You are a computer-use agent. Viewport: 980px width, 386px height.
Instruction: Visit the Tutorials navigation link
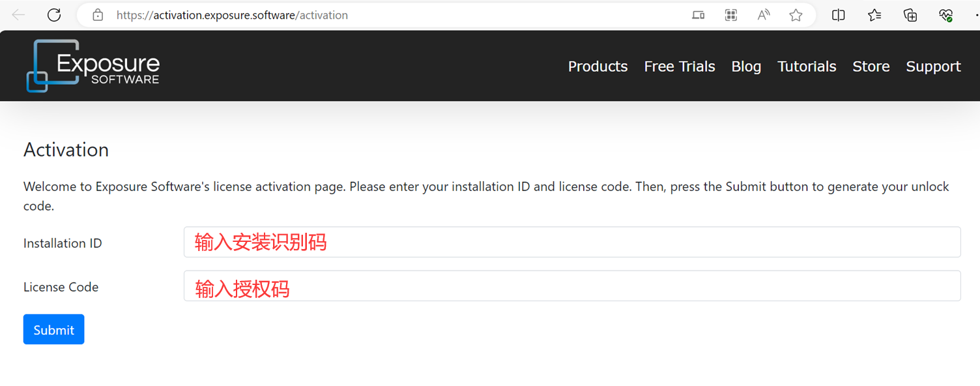pyautogui.click(x=807, y=67)
